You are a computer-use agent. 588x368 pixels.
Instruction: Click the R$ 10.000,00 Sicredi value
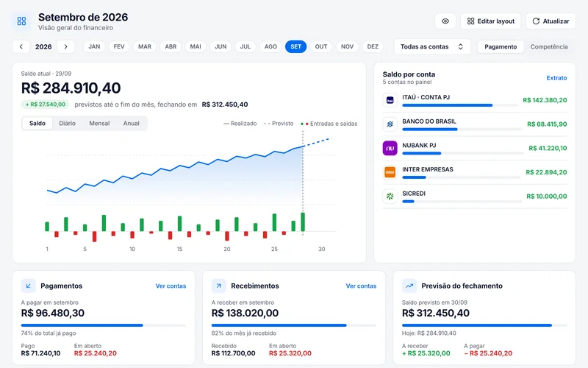(x=546, y=197)
